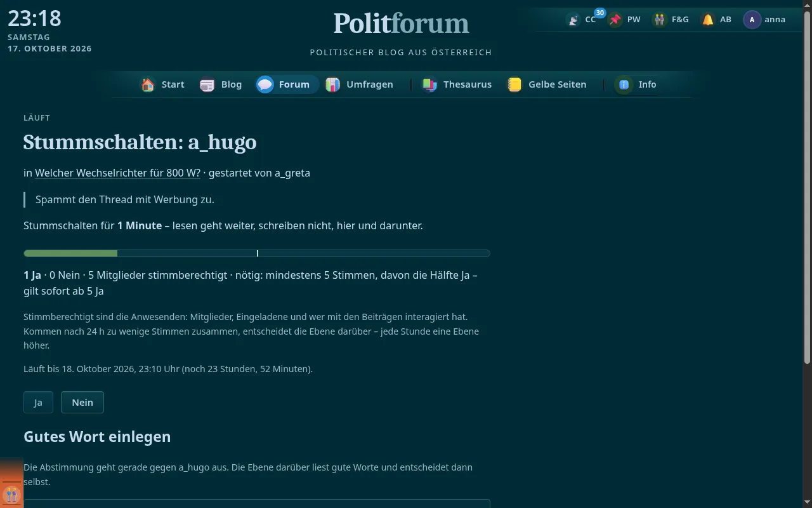Viewport: 812px width, 508px height.
Task: Vote Ja on muting a_hugo
Action: 38,403
